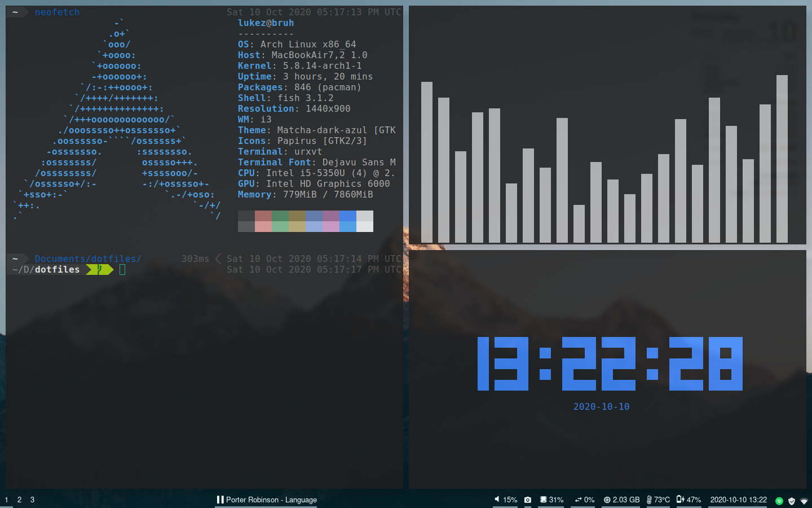Click the memory chip icon beside 31%
This screenshot has height=508, width=812.
point(544,500)
